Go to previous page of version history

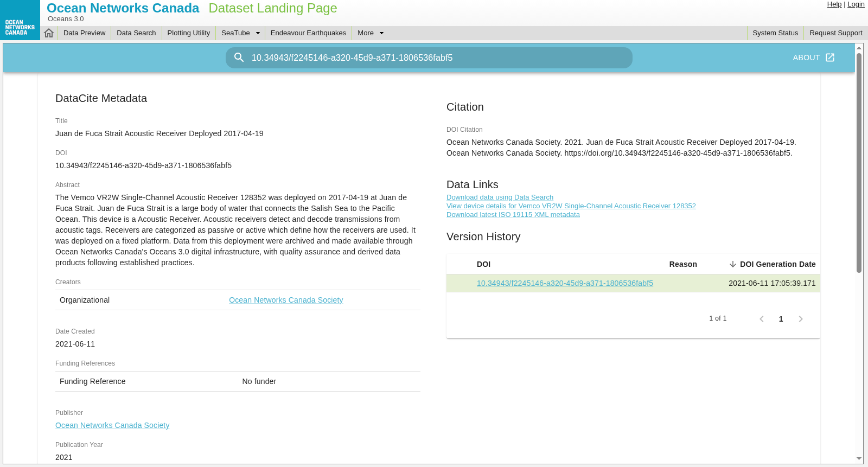coord(762,319)
